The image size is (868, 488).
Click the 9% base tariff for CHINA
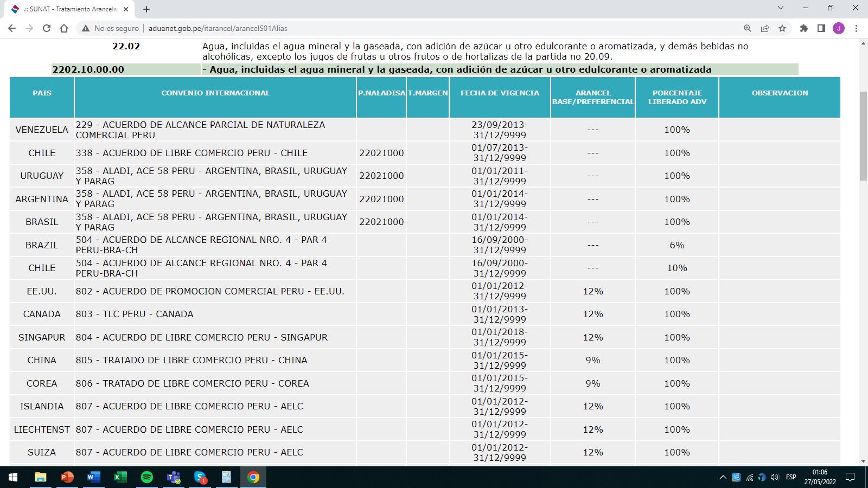593,360
